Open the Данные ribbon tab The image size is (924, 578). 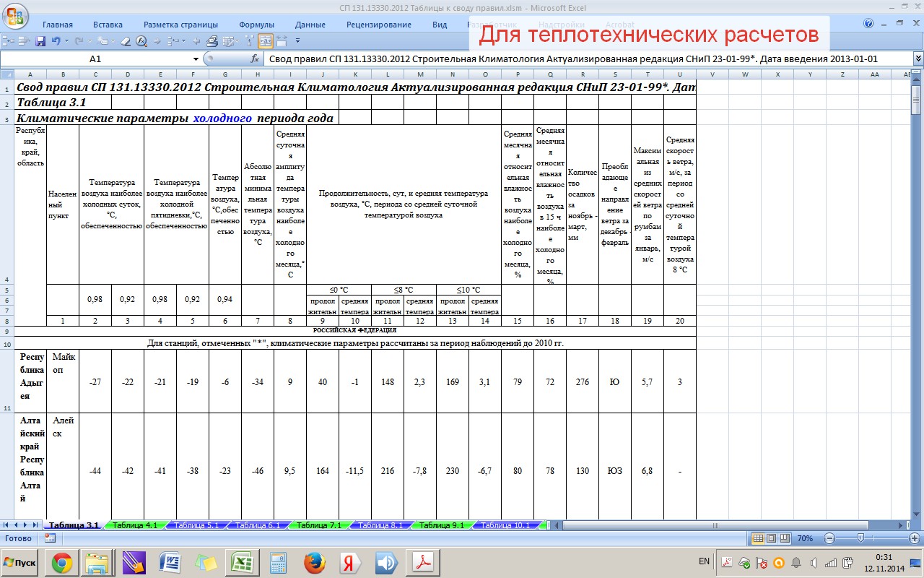click(310, 24)
